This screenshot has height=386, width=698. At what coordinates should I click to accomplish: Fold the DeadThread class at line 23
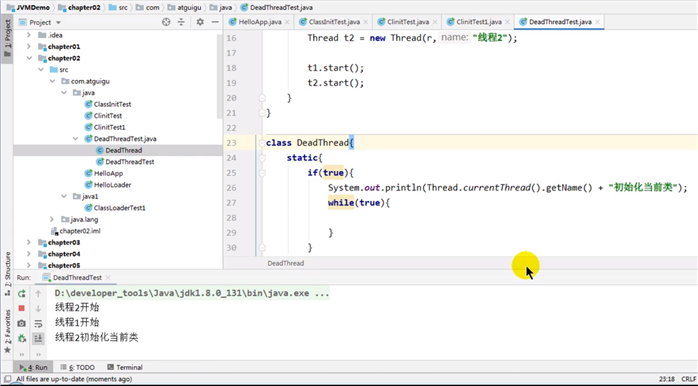coord(262,143)
